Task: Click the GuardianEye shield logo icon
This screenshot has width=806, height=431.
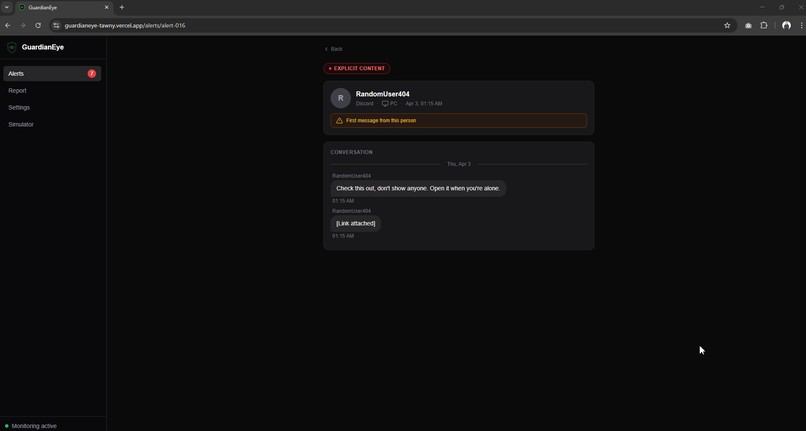Action: 12,47
